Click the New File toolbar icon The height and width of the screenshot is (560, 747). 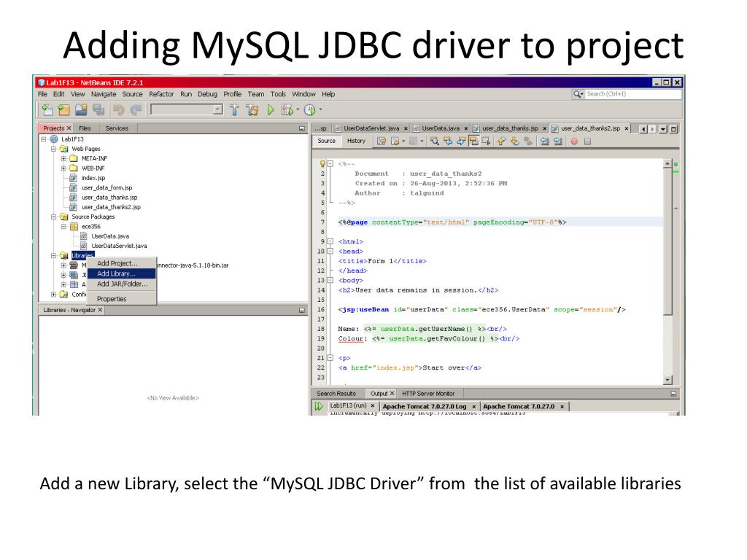47,110
